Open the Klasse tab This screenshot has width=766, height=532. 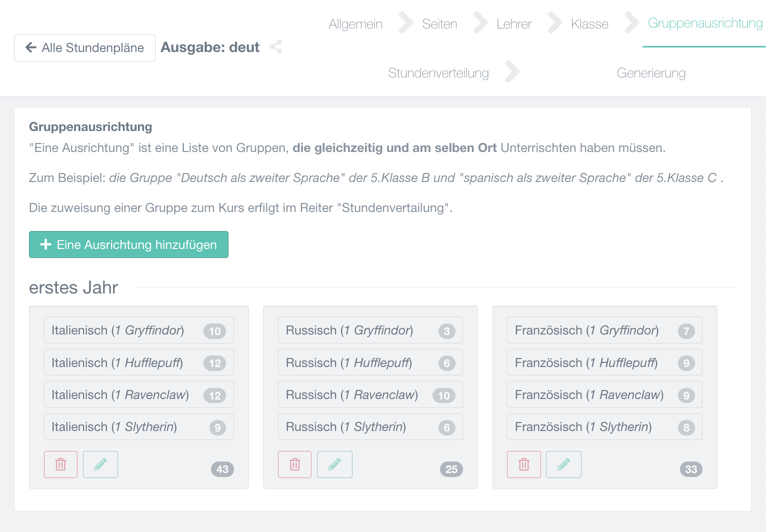point(589,24)
